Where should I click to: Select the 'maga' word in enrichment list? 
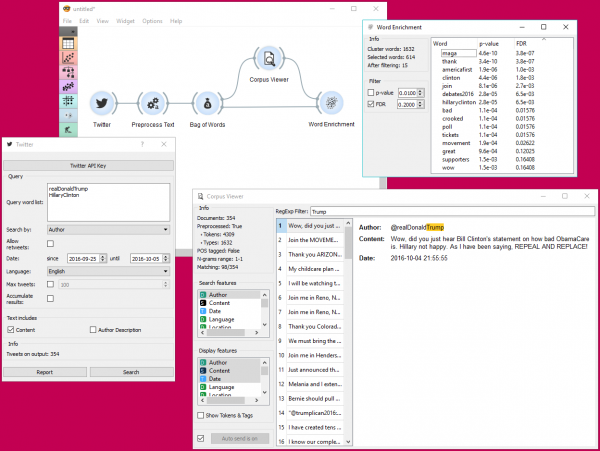[x=442, y=53]
